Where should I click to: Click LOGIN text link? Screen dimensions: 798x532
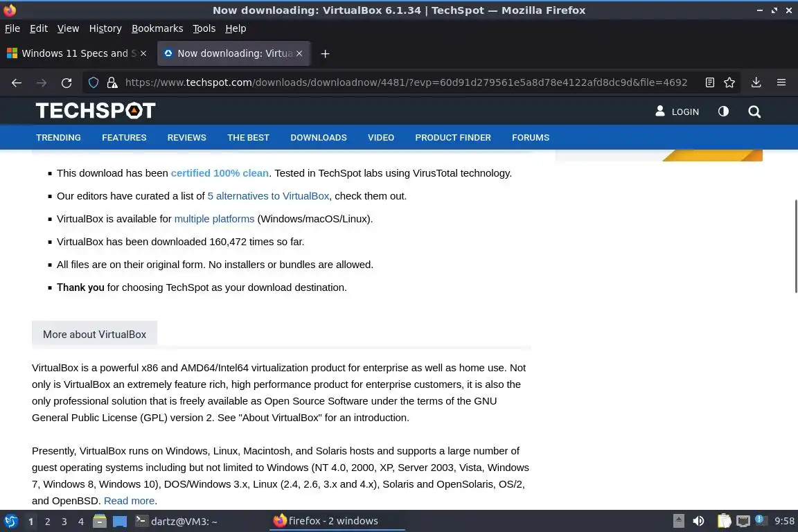tap(685, 112)
